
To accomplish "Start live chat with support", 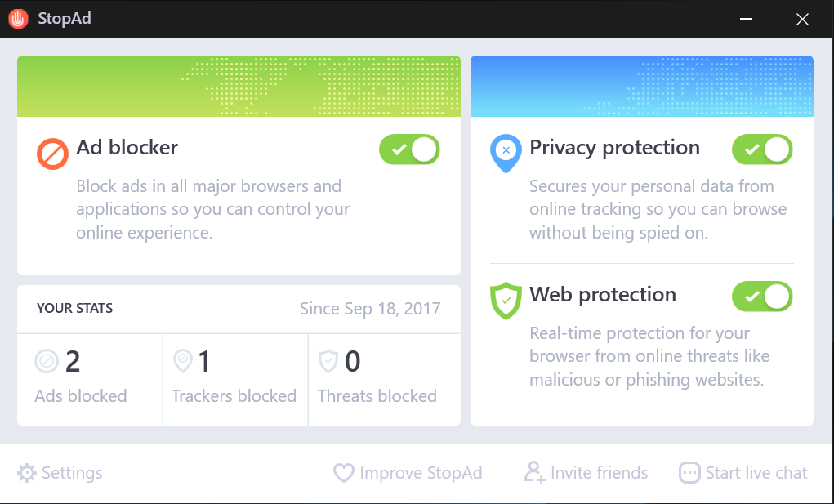I will [756, 473].
